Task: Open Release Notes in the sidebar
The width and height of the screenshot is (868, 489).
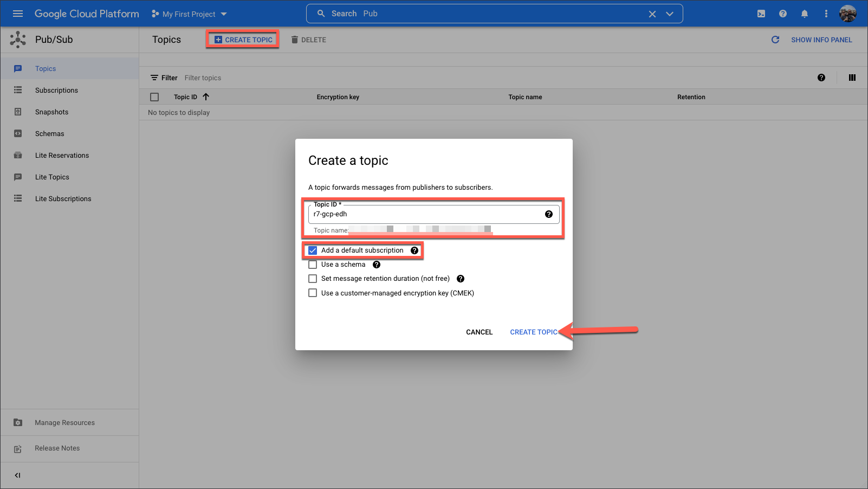Action: [69, 448]
